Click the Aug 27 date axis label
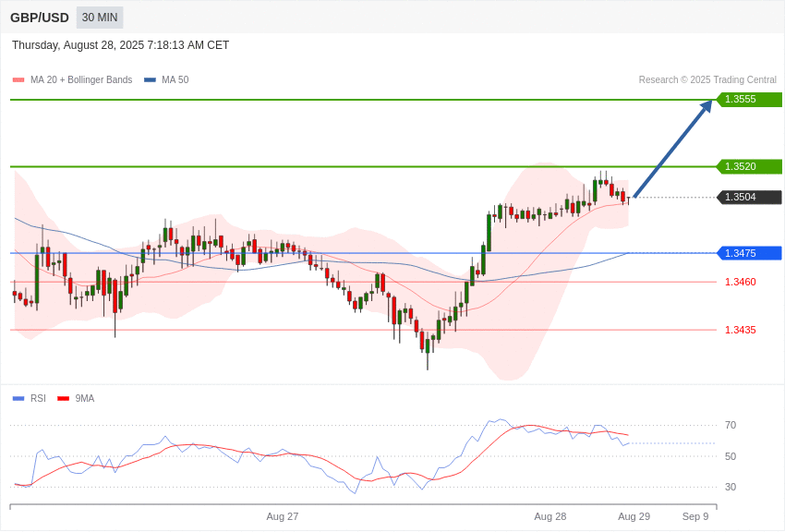The image size is (785, 532). click(283, 516)
